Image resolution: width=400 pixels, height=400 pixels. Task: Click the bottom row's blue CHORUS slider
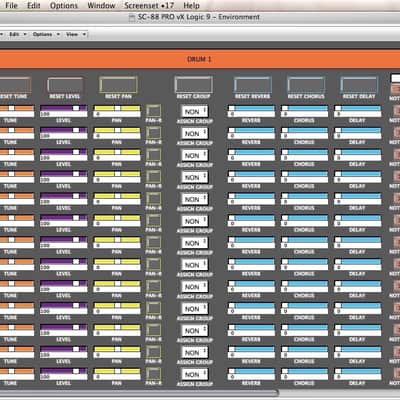click(x=304, y=374)
